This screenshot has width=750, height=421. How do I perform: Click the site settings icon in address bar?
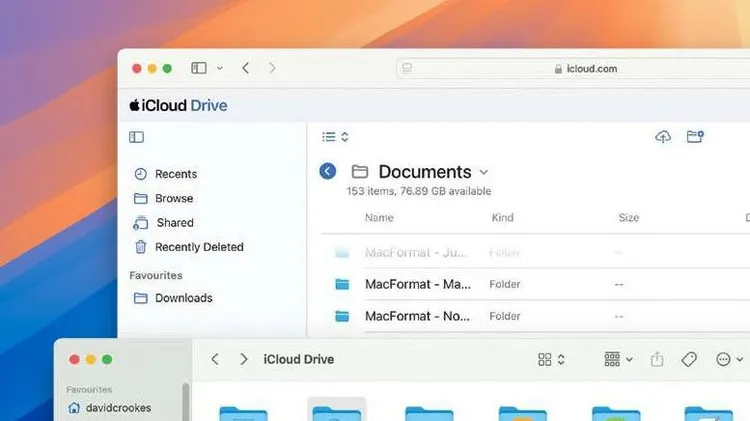click(x=407, y=68)
